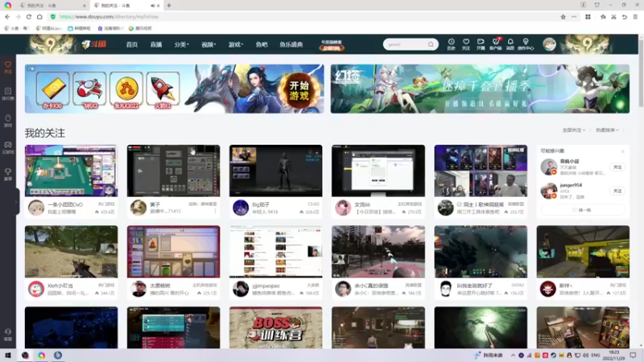The width and height of the screenshot is (644, 362).
Task: Open 鱼乐盛典 in navigation
Action: click(291, 44)
